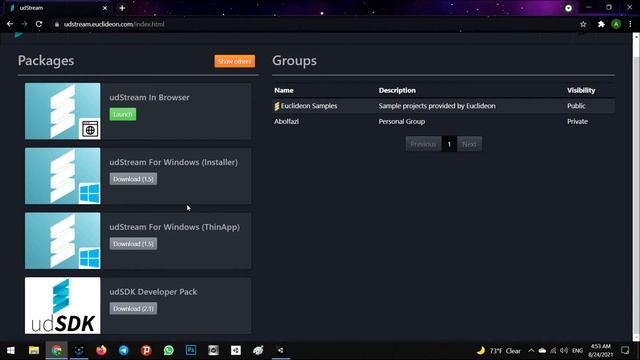Click the Name column header

click(284, 90)
